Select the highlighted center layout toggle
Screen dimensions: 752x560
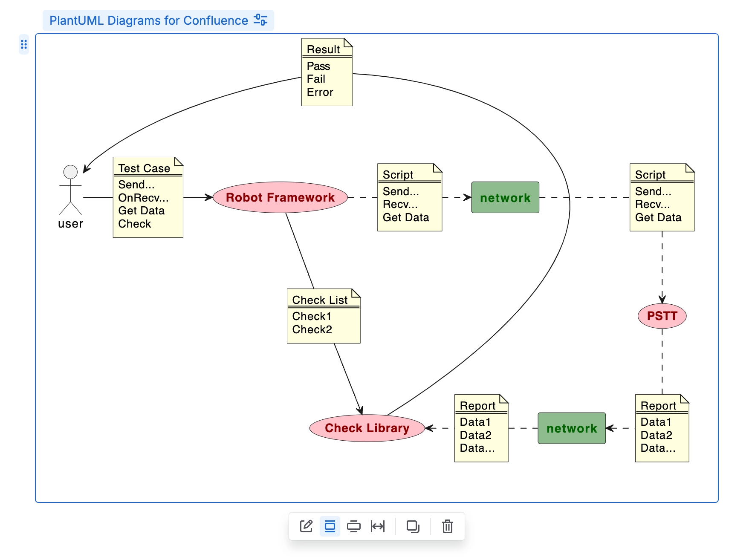pyautogui.click(x=329, y=526)
